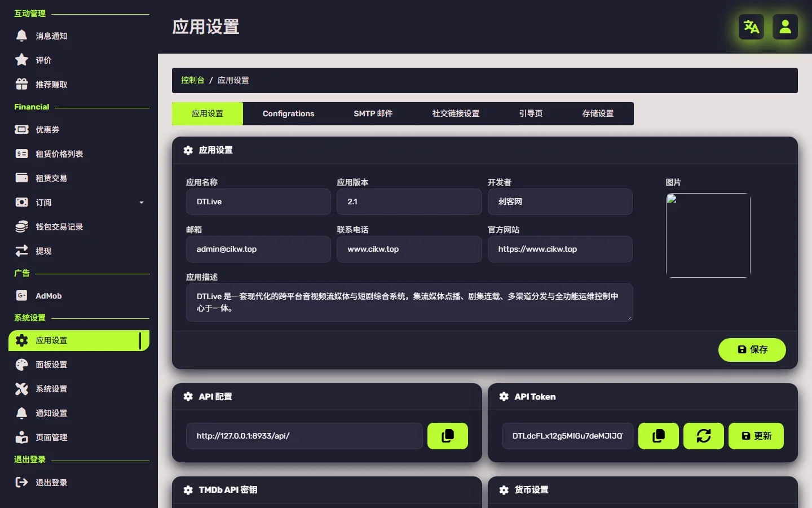Click the gear icon in 货币设置 header
The width and height of the screenshot is (812, 508).
pos(504,490)
